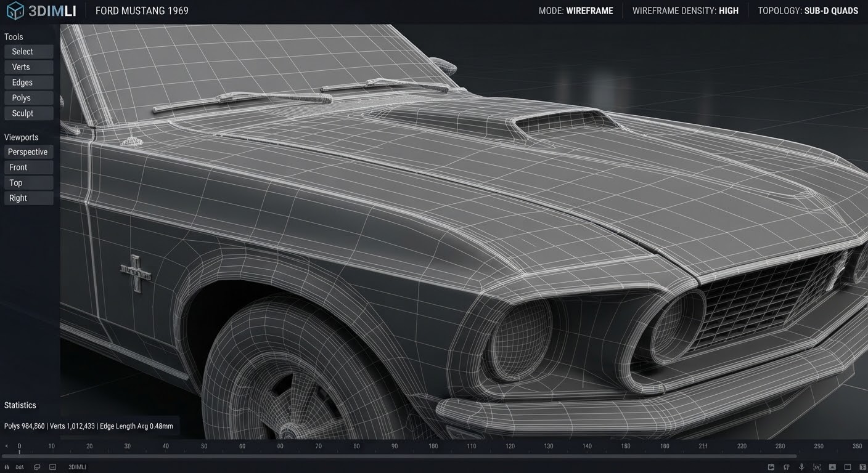Viewport: 868px width, 473px height.
Task: Click the microphone icon in the bottom bar
Action: coord(802,467)
